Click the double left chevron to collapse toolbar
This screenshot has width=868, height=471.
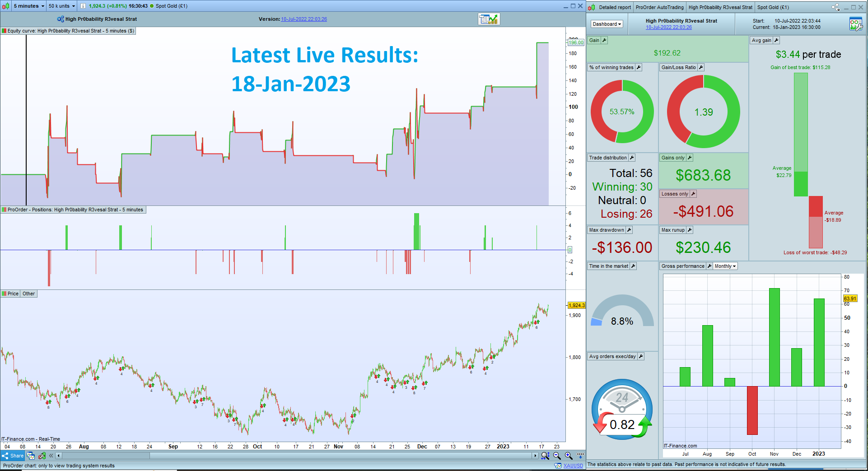51,456
